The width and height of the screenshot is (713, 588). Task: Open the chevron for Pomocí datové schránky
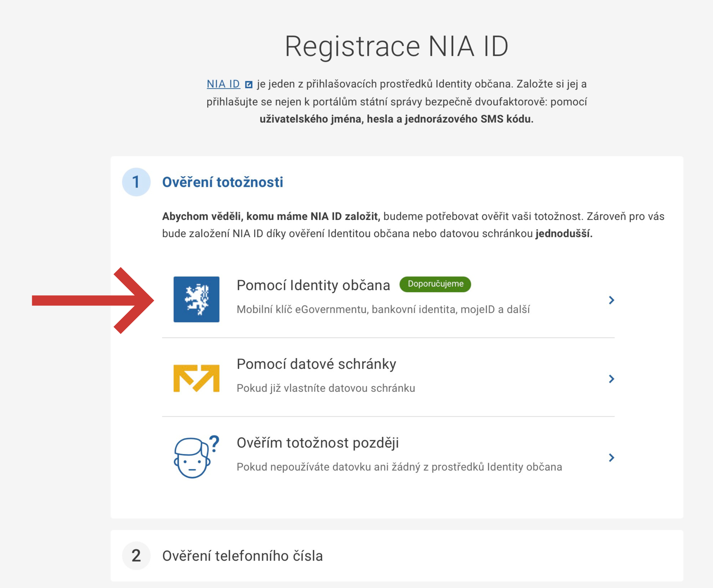611,379
